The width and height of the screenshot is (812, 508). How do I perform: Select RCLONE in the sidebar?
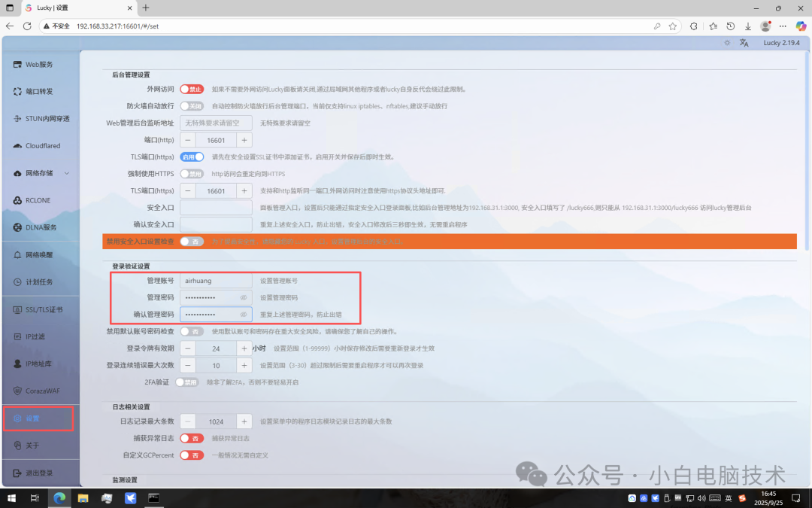pyautogui.click(x=35, y=199)
